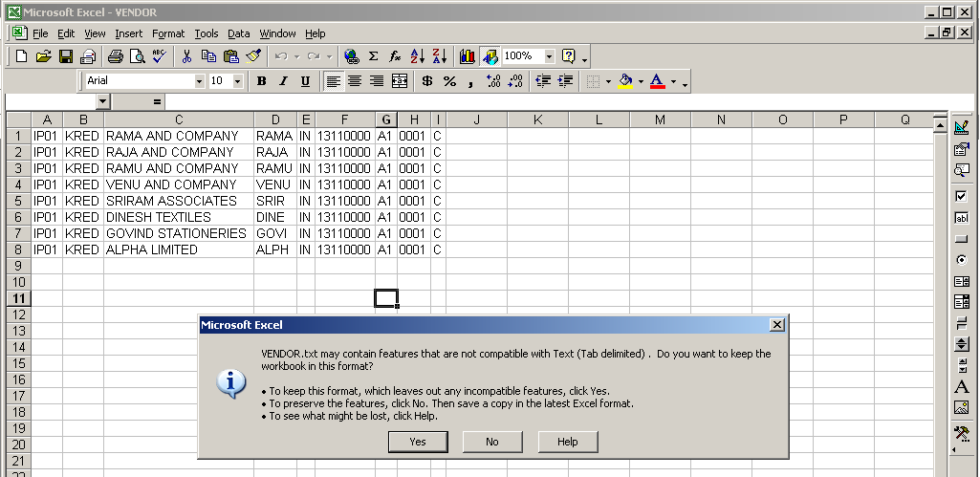Image resolution: width=980 pixels, height=477 pixels.
Task: Open the Format menu
Action: 168,33
